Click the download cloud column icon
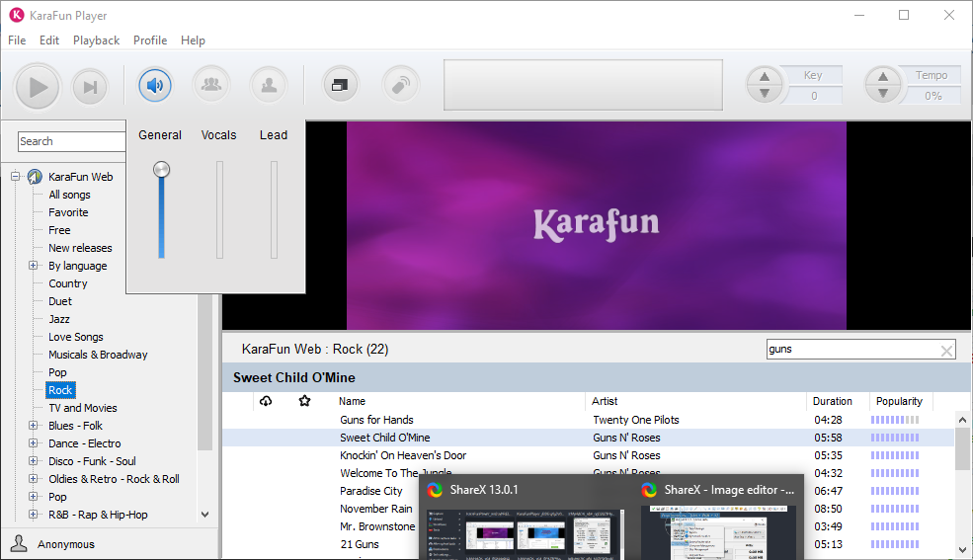Screen dimensions: 973x560 (x=266, y=401)
